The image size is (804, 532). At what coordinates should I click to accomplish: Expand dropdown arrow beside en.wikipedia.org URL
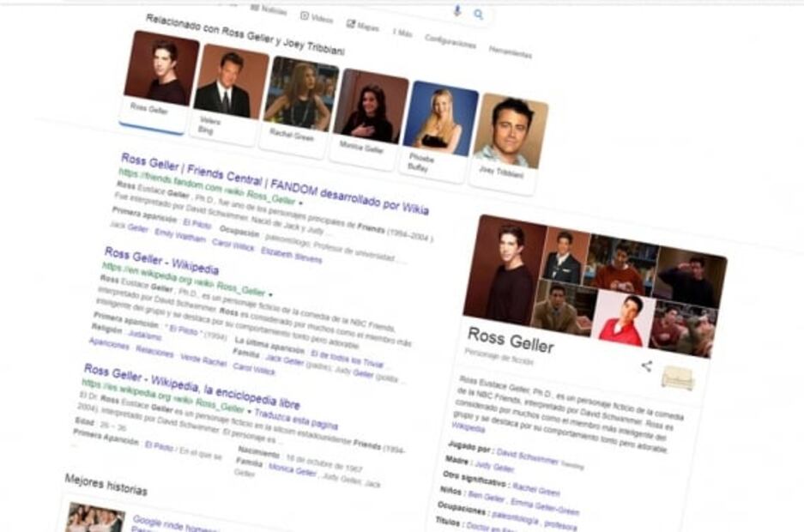click(271, 293)
